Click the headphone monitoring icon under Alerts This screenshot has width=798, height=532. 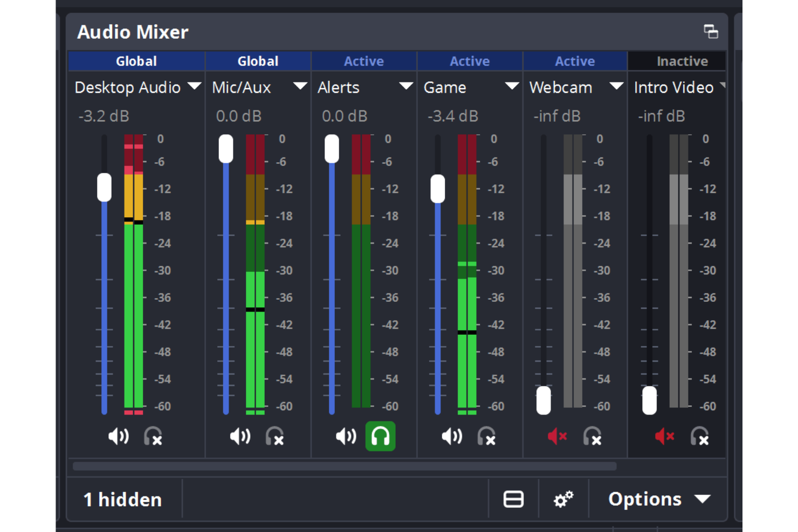coord(380,437)
